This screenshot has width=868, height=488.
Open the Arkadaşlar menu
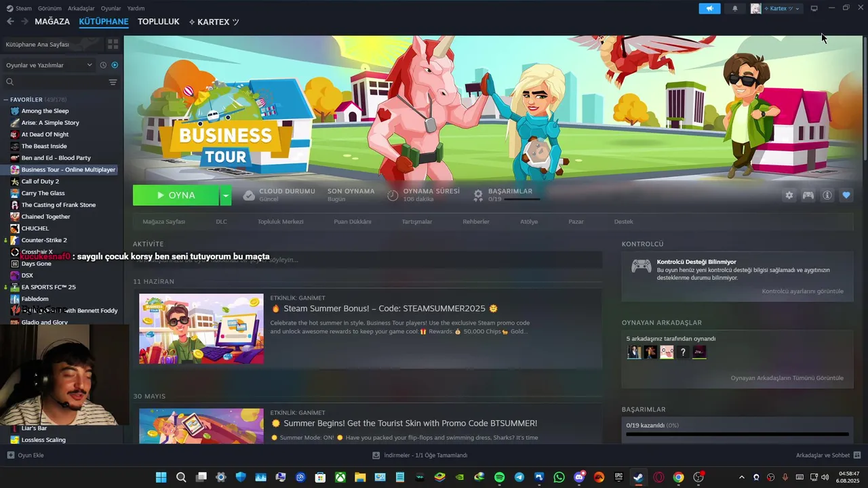pyautogui.click(x=81, y=8)
